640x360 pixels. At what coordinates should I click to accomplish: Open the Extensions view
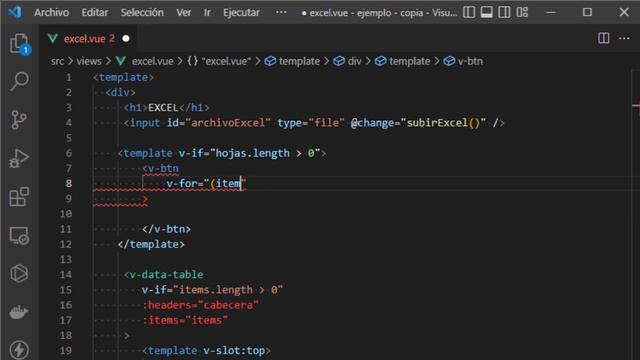tap(19, 197)
